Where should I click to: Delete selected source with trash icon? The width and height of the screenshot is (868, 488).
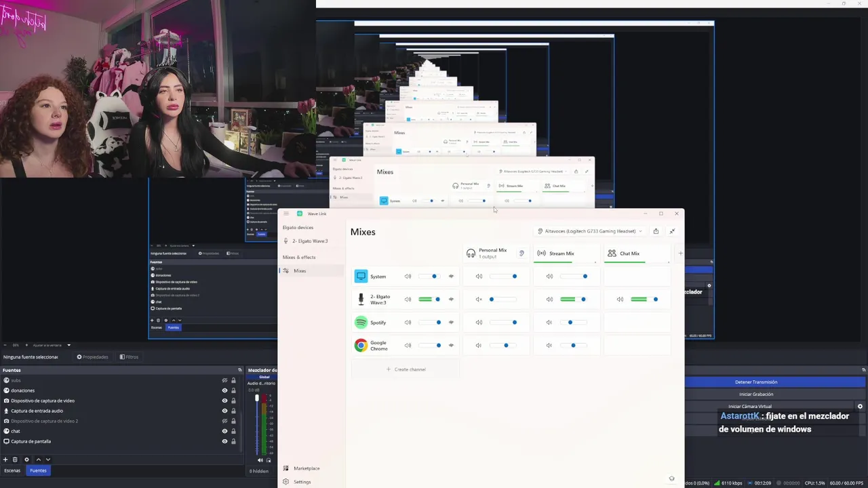tap(15, 460)
